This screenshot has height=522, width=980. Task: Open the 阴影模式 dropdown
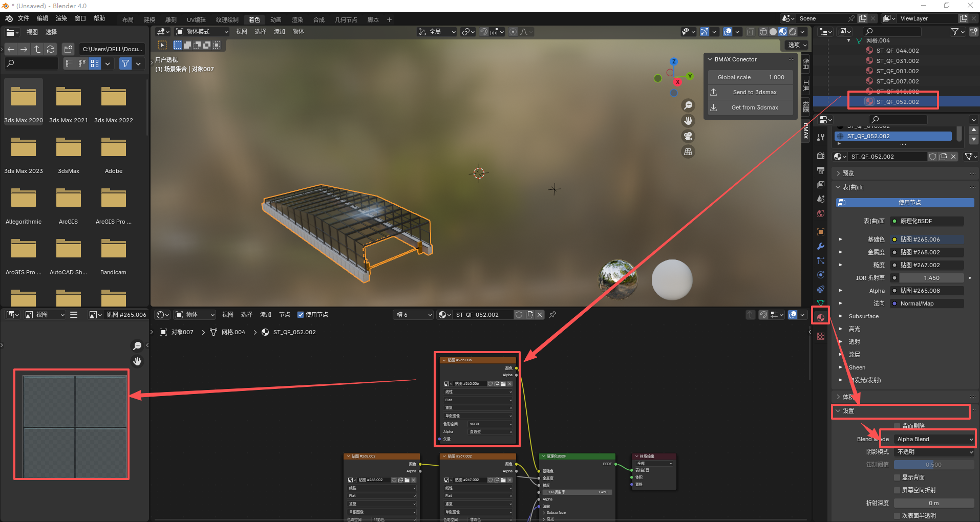934,452
